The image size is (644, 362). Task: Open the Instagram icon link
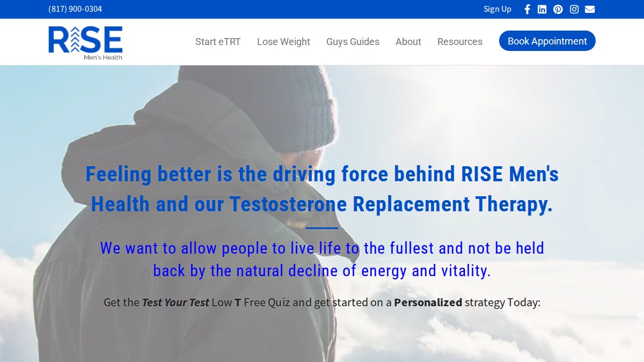574,9
